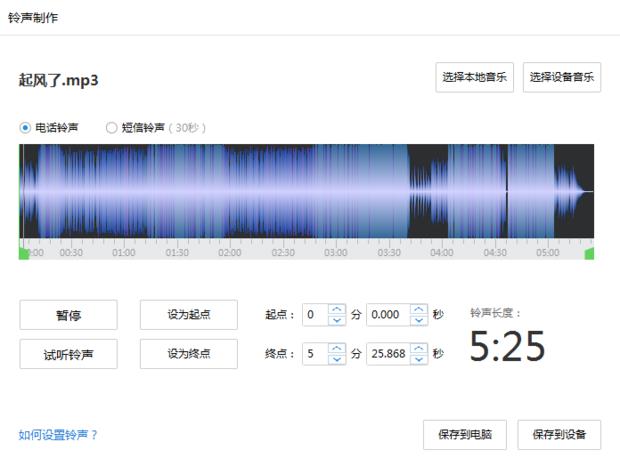Viewport: 620px width, 458px height.
Task: Decrease end point seconds with down arrow
Action: pyautogui.click(x=420, y=359)
